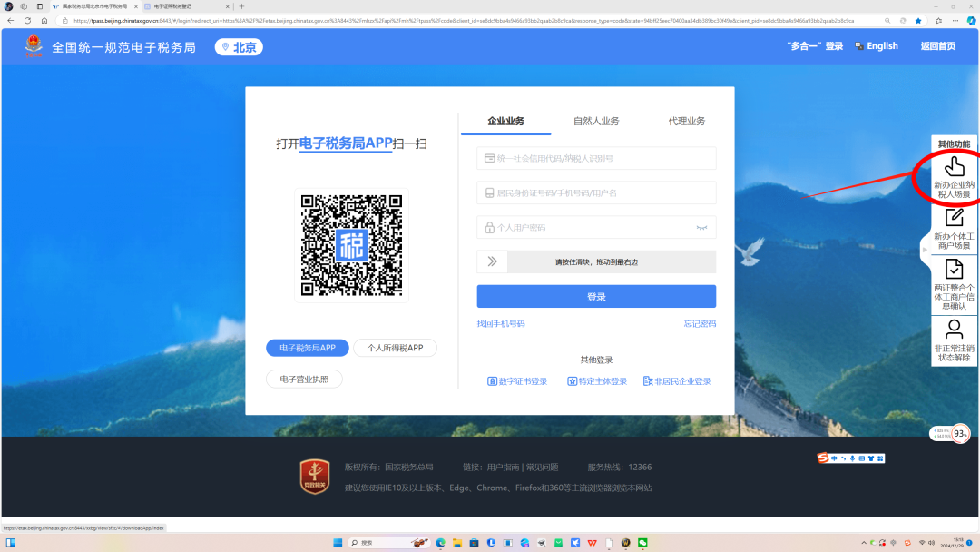Select the 电子营业执照 QR option
The height and width of the screenshot is (552, 980).
pos(304,379)
